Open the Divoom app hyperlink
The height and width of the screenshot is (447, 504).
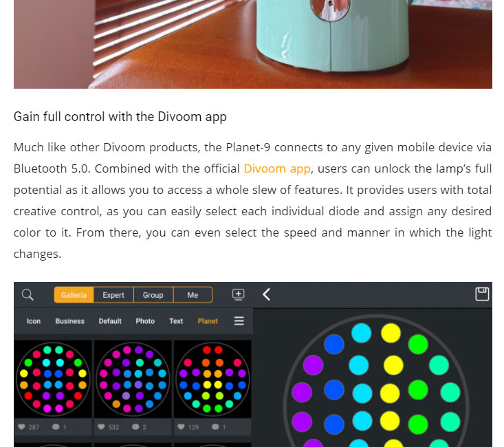click(x=277, y=168)
